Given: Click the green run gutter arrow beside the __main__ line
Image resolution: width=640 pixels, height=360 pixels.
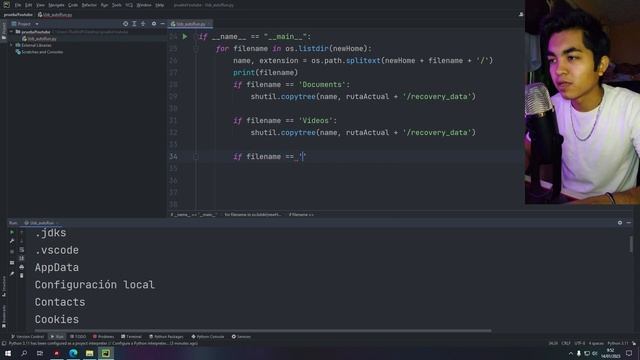Looking at the screenshot, I should [x=185, y=37].
